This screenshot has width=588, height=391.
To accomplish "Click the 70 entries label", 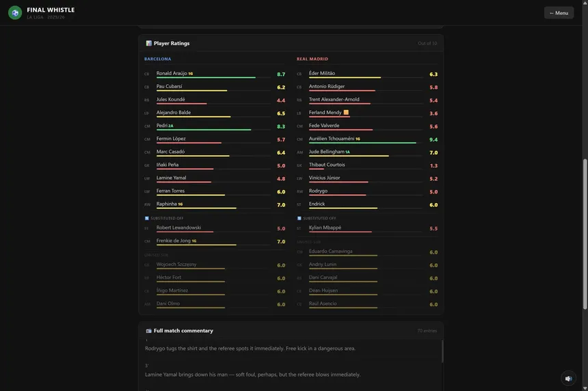I will 427,331.
